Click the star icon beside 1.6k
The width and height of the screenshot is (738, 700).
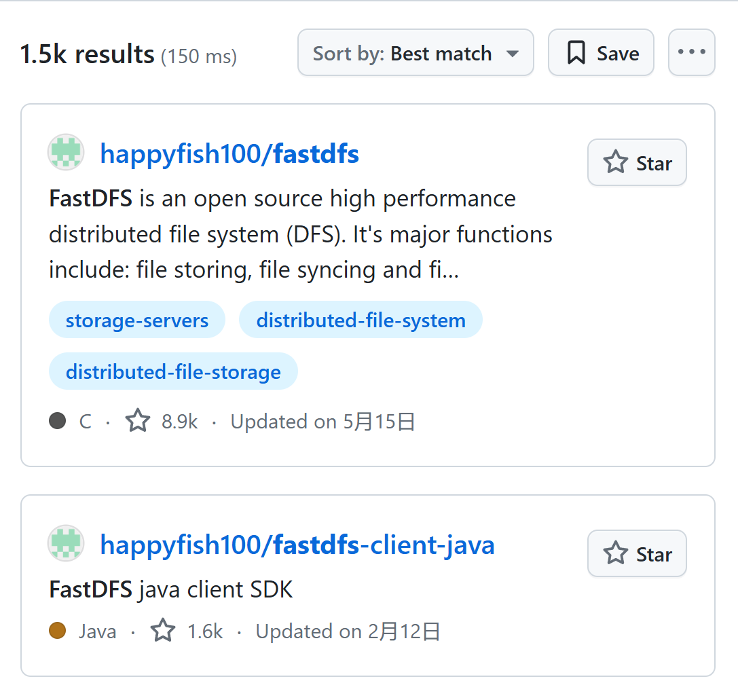[163, 630]
